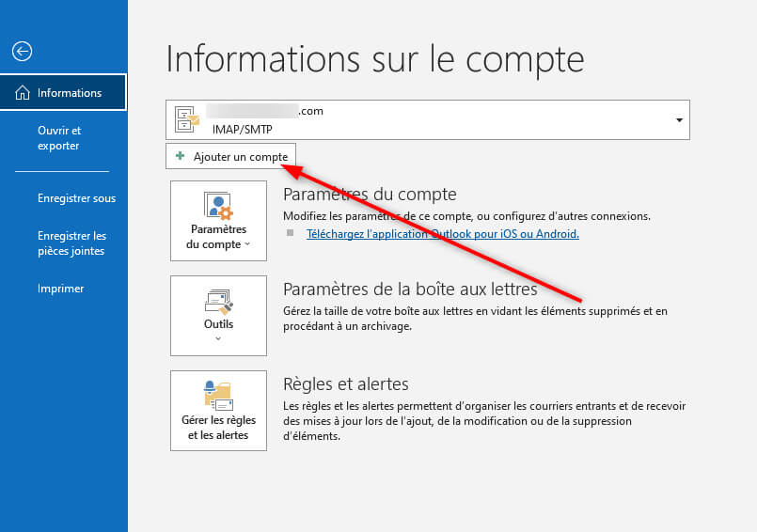Screen dimensions: 757x532
Task: Click the Informations sur le compte title
Action: [375, 60]
